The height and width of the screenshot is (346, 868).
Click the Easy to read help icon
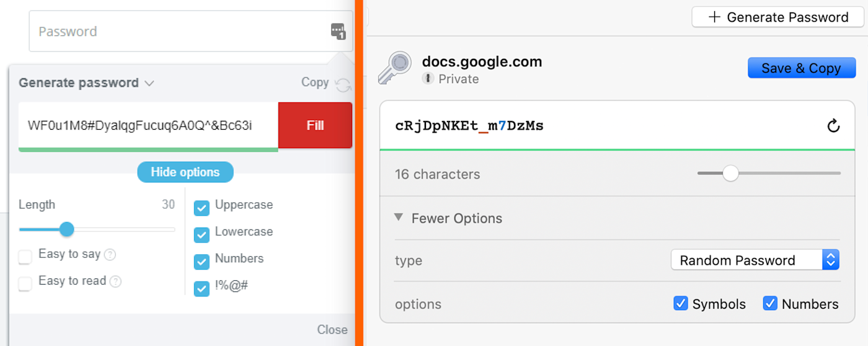pos(115,282)
